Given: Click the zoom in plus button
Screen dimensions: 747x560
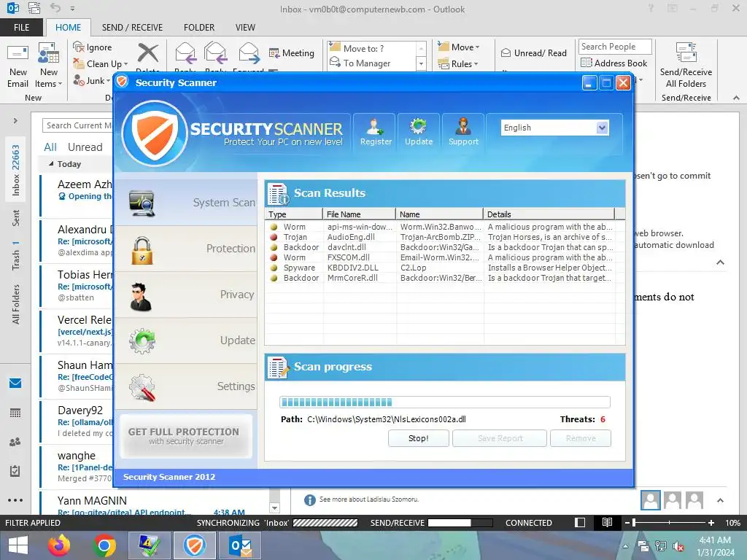Looking at the screenshot, I should point(711,522).
